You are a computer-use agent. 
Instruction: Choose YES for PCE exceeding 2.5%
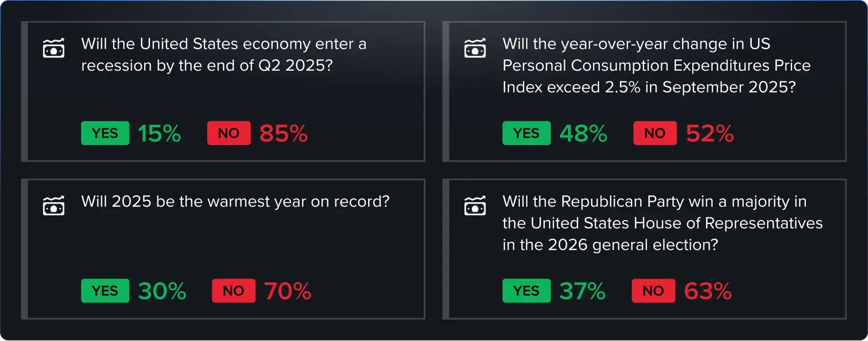click(526, 133)
